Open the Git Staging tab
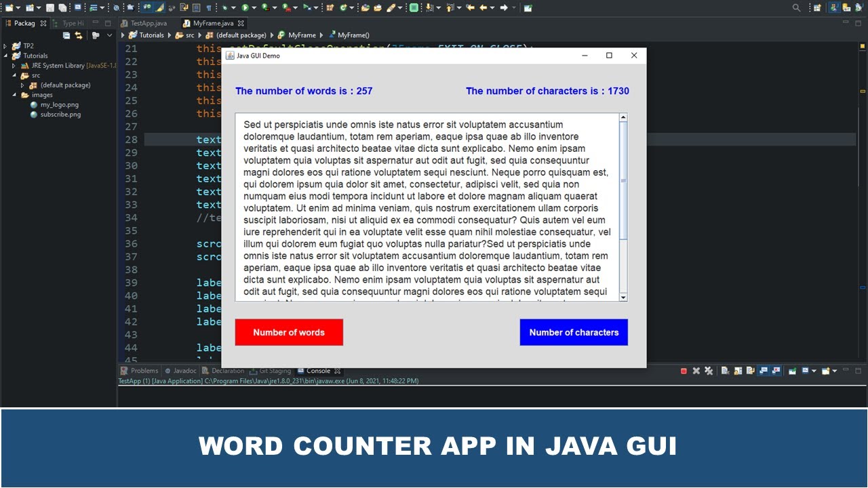 click(x=270, y=371)
